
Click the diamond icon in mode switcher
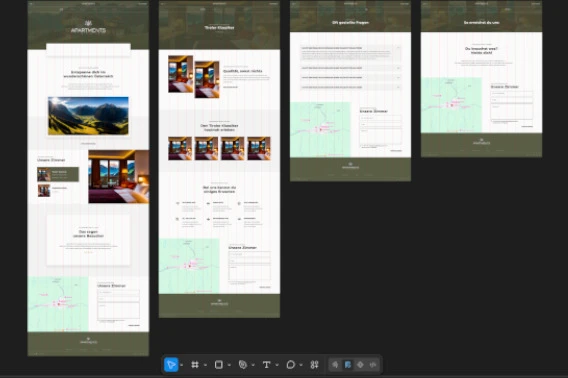[x=360, y=365]
